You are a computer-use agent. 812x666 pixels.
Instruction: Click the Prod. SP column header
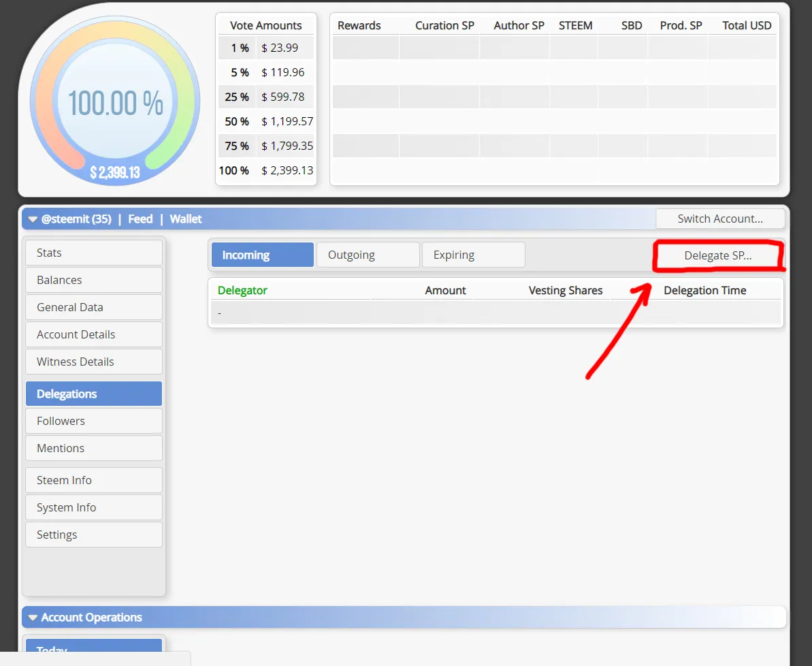tap(681, 25)
